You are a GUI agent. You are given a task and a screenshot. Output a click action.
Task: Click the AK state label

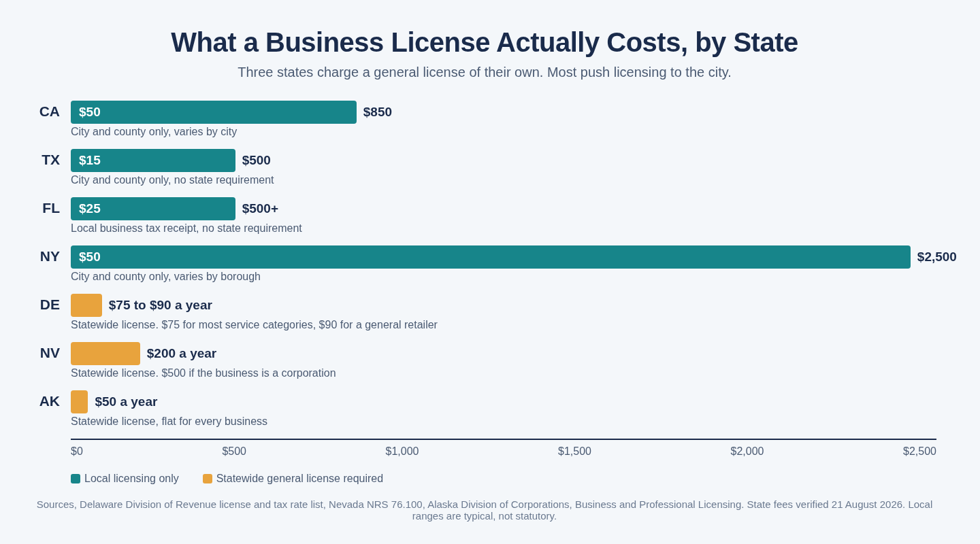[50, 401]
